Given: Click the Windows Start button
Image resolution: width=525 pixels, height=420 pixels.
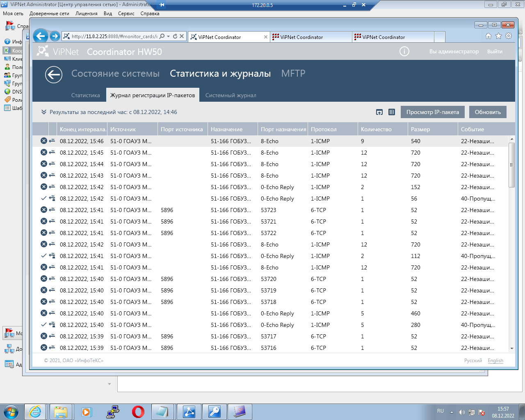Looking at the screenshot, I should click(11, 412).
